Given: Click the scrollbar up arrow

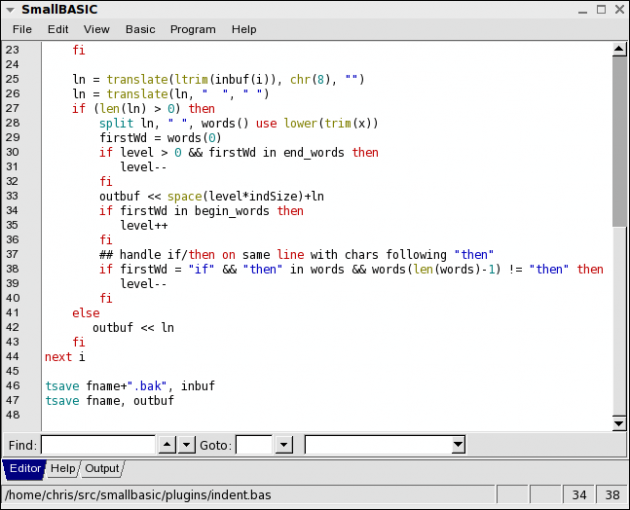Looking at the screenshot, I should tap(619, 49).
